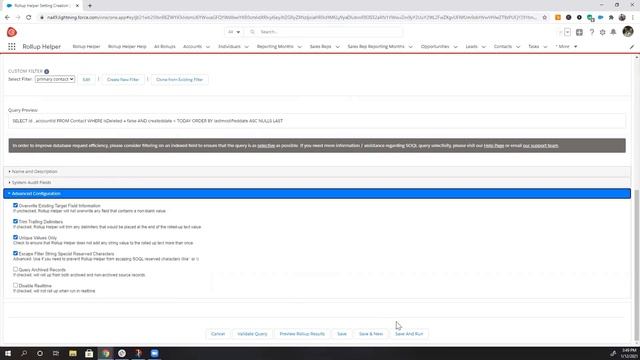Click the Cancel button
The width and height of the screenshot is (640, 360).
click(218, 334)
